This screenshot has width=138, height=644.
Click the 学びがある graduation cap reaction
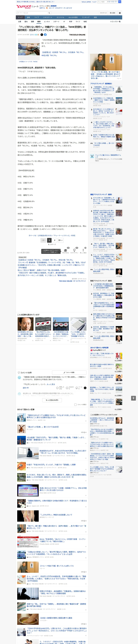65,251
